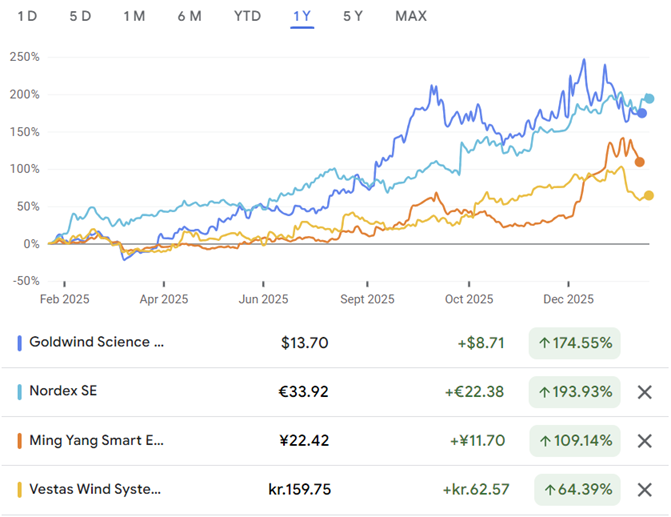Click the blue Goldwind endpoint dot on chart
The image size is (671, 517).
[642, 113]
